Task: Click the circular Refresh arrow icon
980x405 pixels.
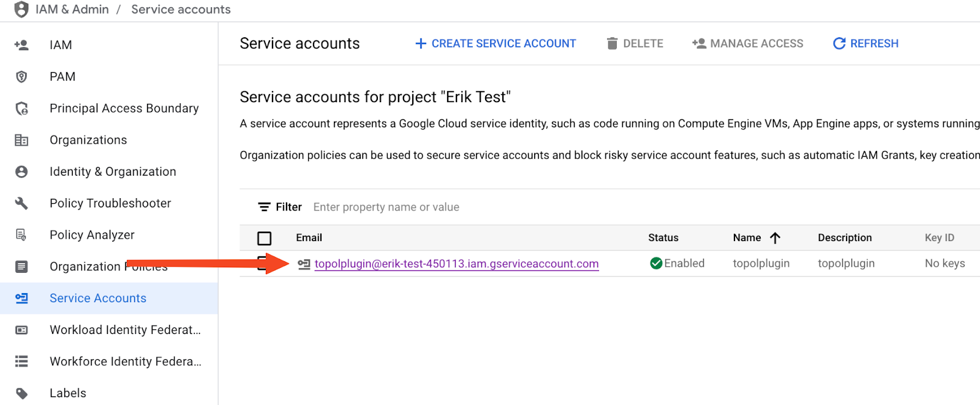Action: 839,43
